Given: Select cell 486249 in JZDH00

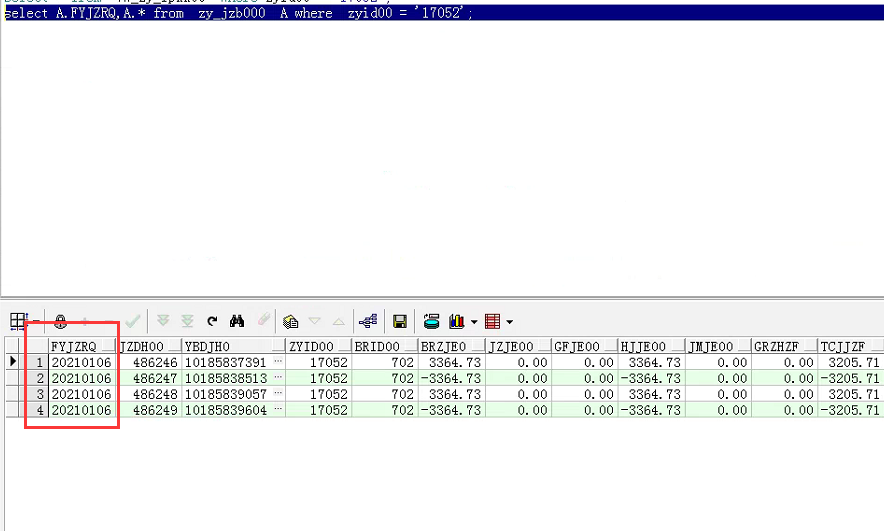Looking at the screenshot, I should tap(149, 410).
